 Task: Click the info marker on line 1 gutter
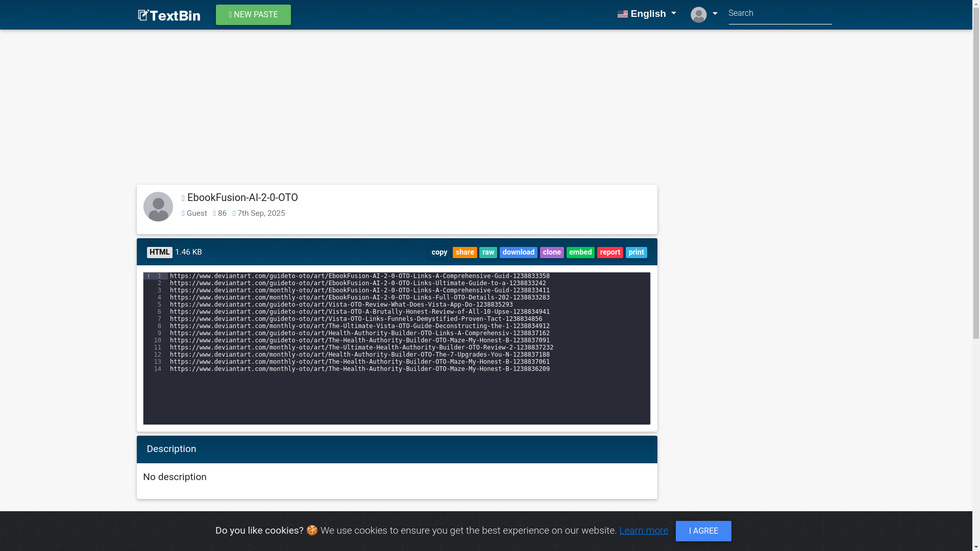tap(149, 276)
